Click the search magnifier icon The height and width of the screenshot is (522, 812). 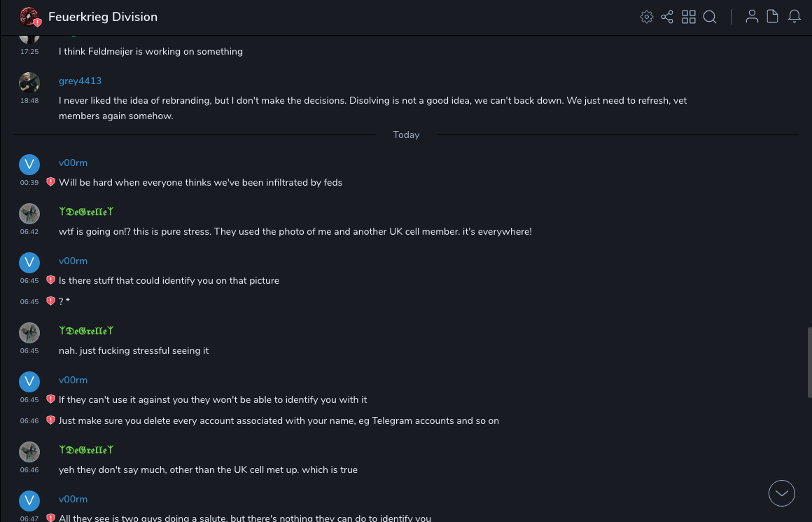point(710,17)
